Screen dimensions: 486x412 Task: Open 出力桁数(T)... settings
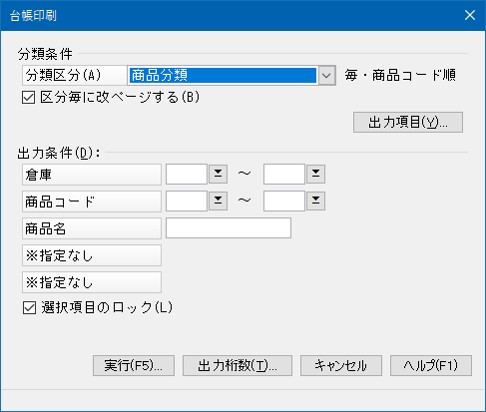pyautogui.click(x=237, y=366)
